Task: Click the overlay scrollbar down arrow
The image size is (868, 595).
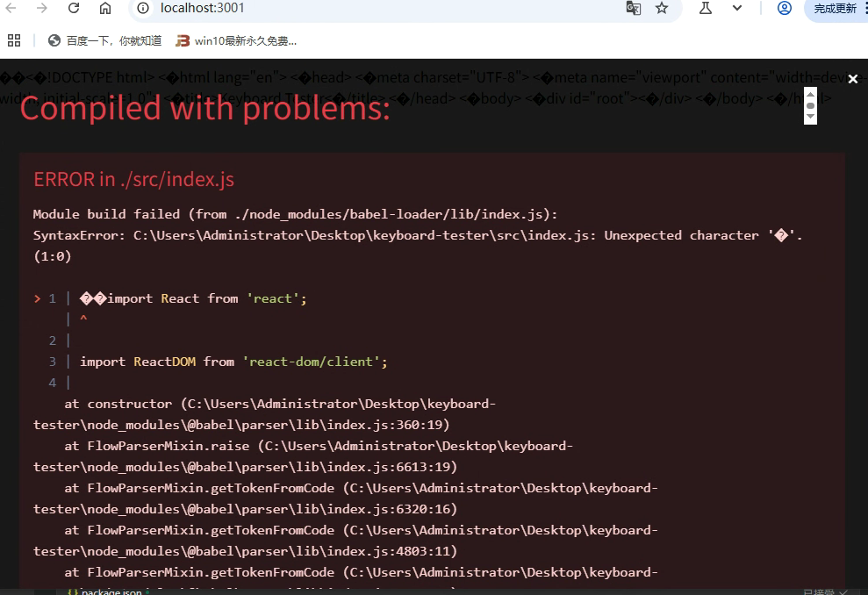Action: point(810,116)
